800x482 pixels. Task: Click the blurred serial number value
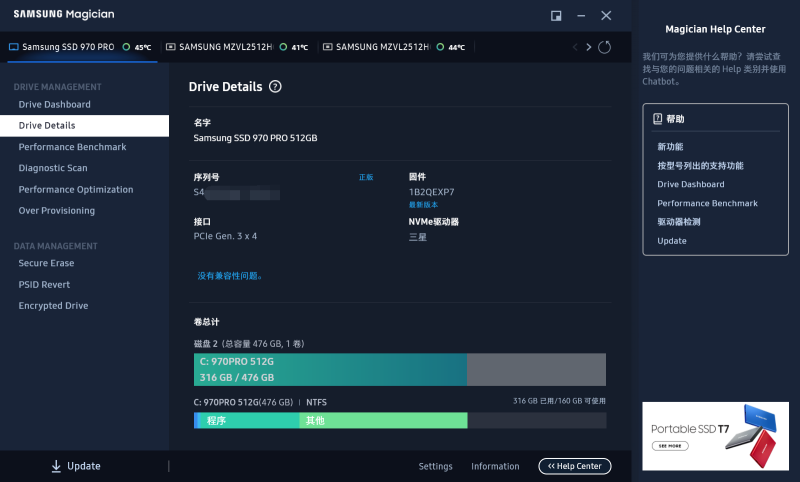pyautogui.click(x=236, y=193)
